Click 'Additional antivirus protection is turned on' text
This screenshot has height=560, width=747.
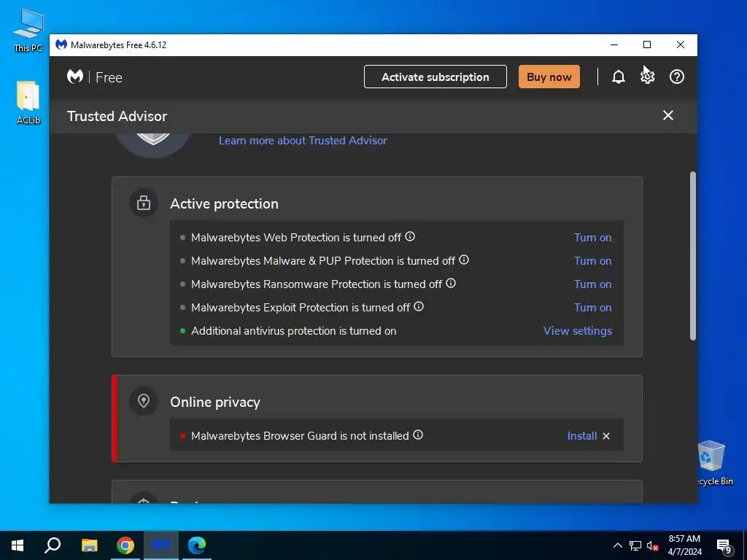(x=293, y=331)
